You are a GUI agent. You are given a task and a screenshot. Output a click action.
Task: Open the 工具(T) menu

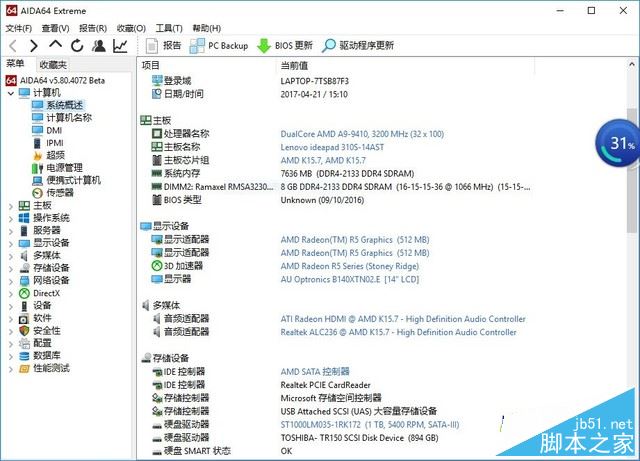click(x=169, y=28)
